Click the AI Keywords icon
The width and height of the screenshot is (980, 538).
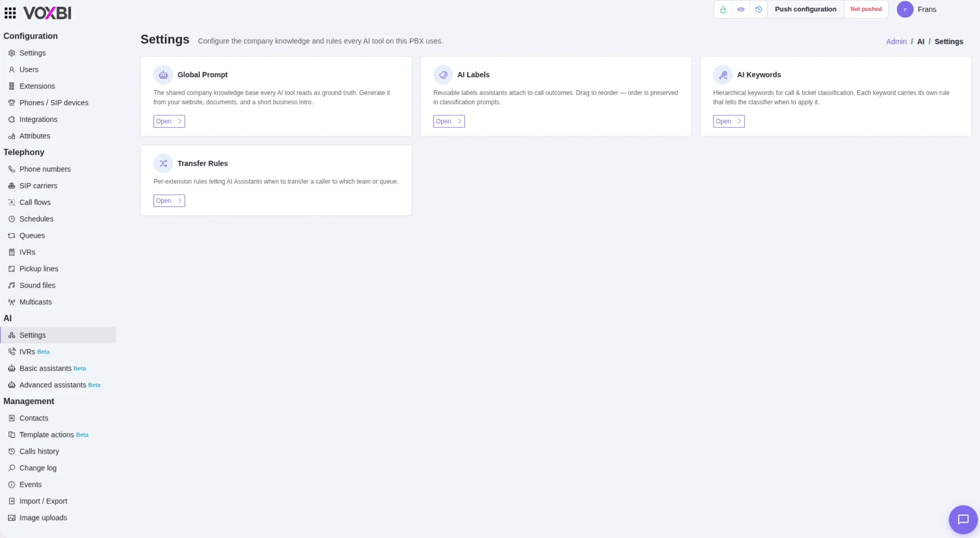tap(723, 75)
